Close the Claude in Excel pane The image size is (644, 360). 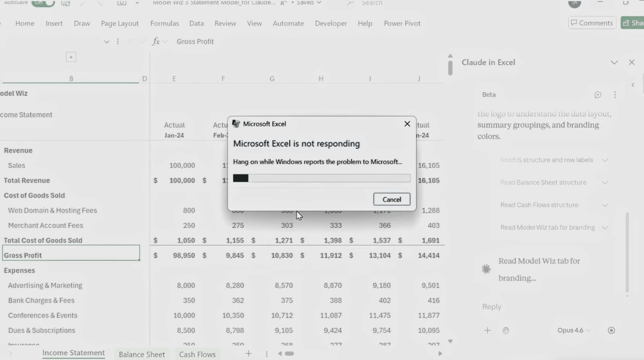point(632,62)
